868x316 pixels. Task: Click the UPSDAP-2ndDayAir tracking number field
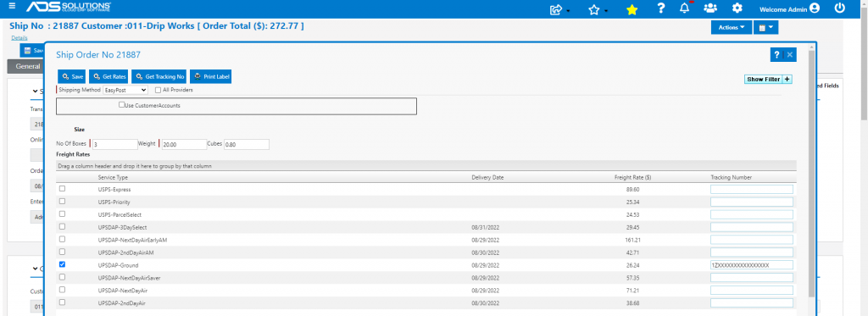[x=752, y=302]
